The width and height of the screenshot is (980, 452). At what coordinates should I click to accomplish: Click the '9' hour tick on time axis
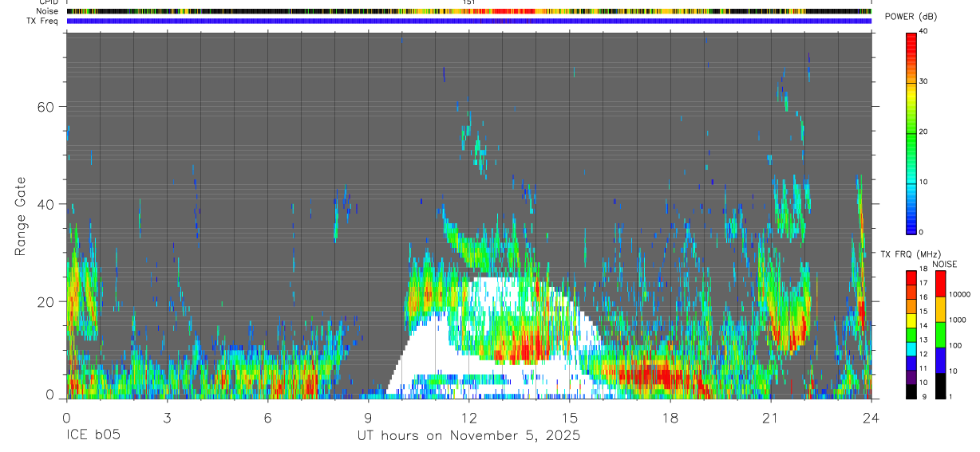tap(368, 418)
